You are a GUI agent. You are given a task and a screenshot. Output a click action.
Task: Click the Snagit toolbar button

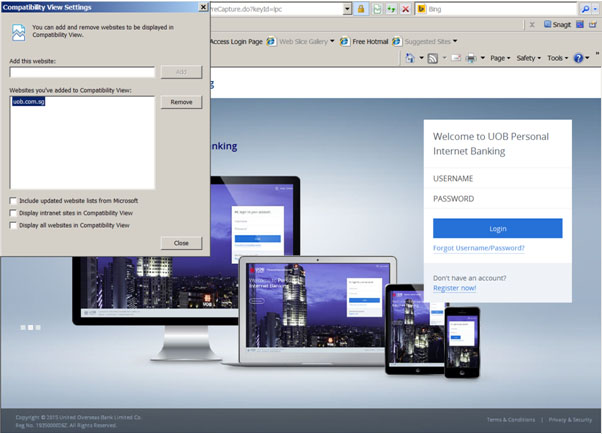[x=557, y=25]
